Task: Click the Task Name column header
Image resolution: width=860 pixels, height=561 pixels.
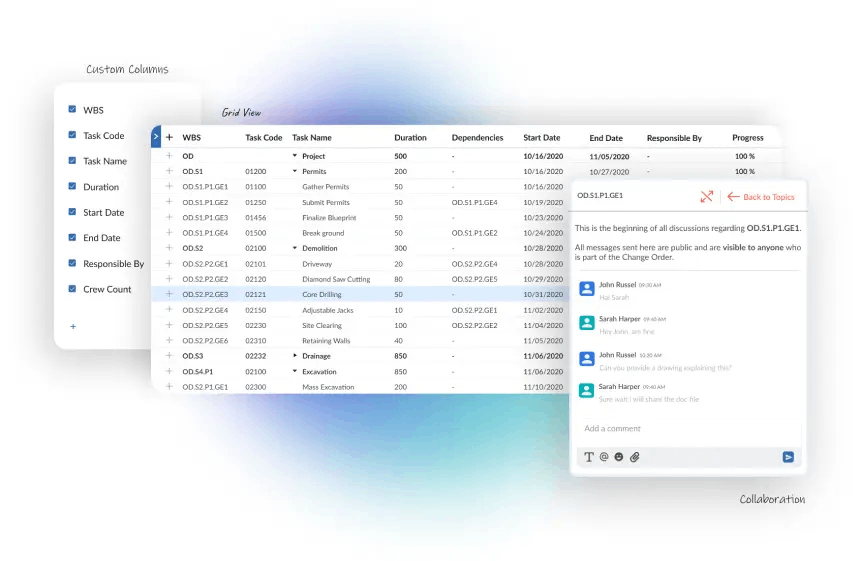Action: pos(312,138)
